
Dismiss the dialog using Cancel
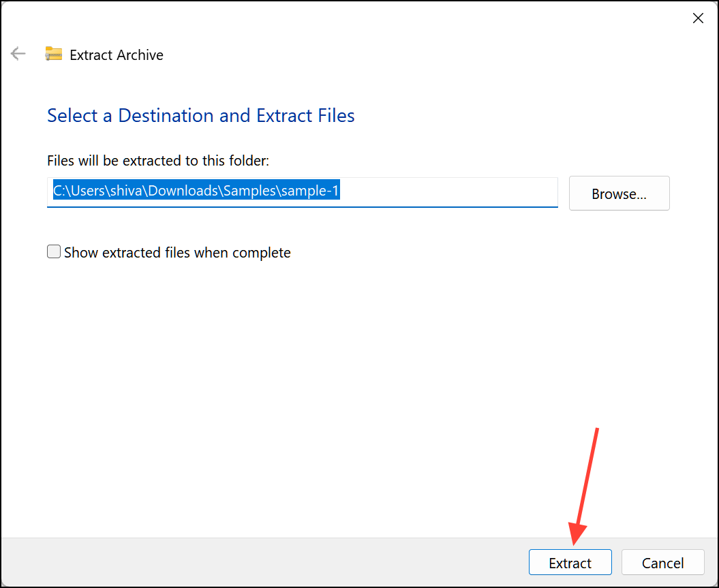click(x=662, y=562)
